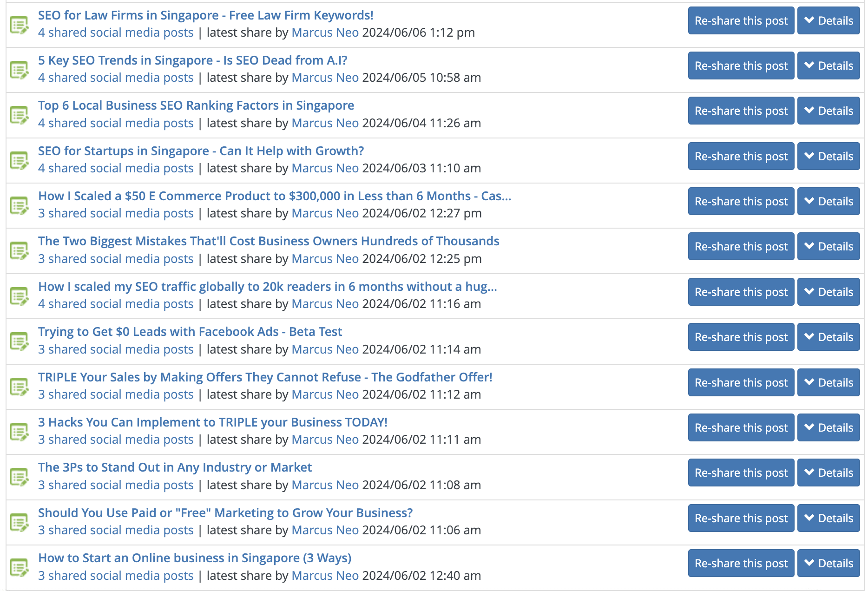The image size is (868, 591).
Task: Click post icon beside Trying to Get $0 Leads
Action: click(x=20, y=341)
